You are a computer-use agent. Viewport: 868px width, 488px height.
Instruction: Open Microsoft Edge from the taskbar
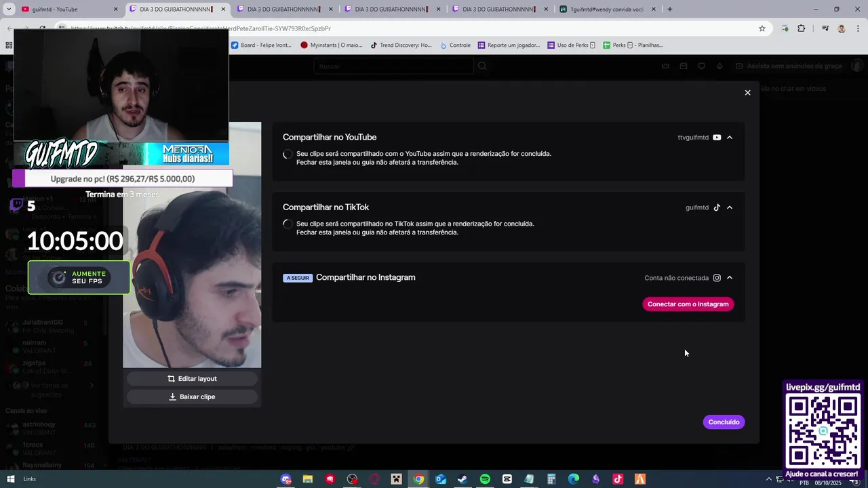pos(574,479)
